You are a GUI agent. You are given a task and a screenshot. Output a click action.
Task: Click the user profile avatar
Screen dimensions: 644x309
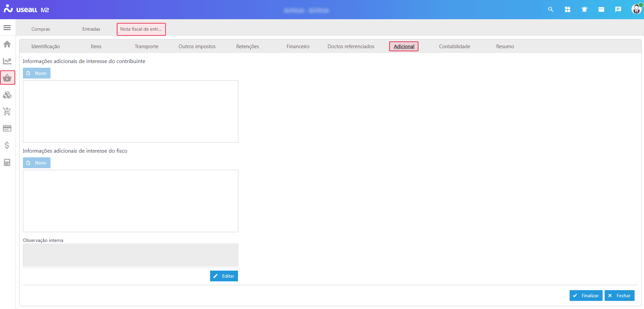point(636,9)
